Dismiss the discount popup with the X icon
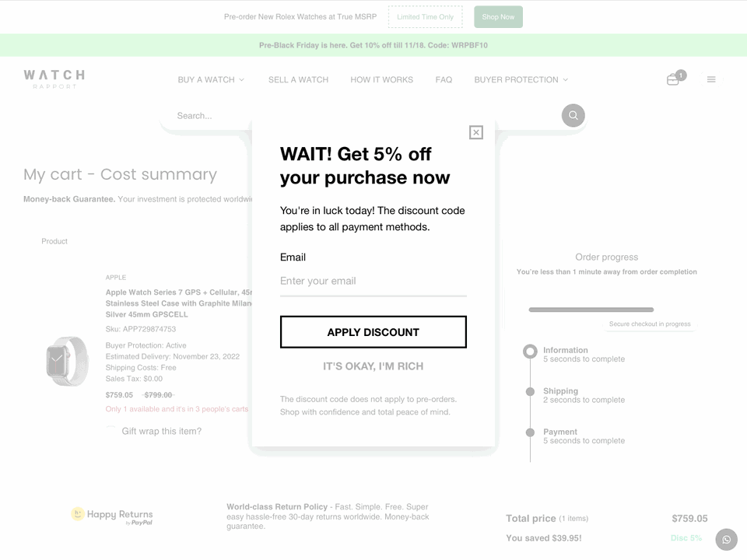Screen dimensions: 747x560 475,132
